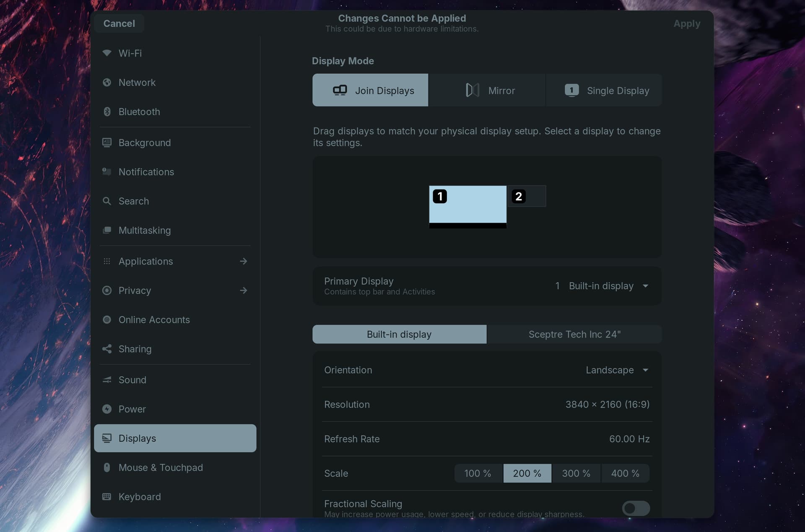
Task: Set scale to 100 %
Action: click(478, 473)
